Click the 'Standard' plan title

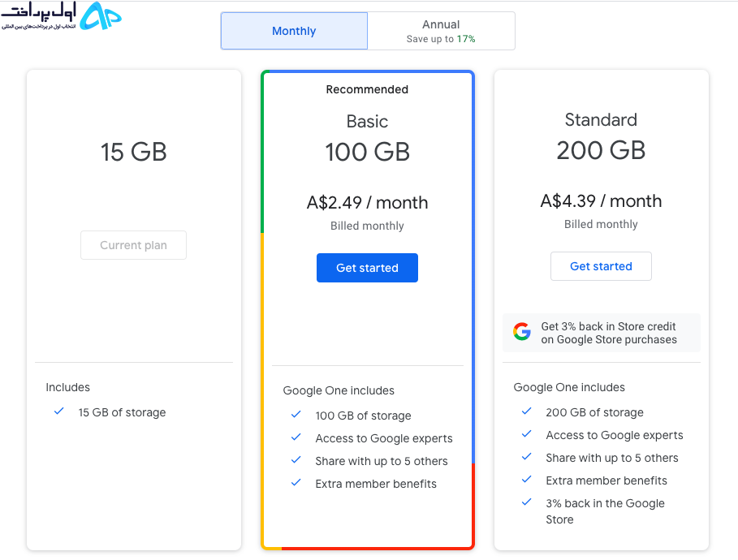[x=601, y=120]
